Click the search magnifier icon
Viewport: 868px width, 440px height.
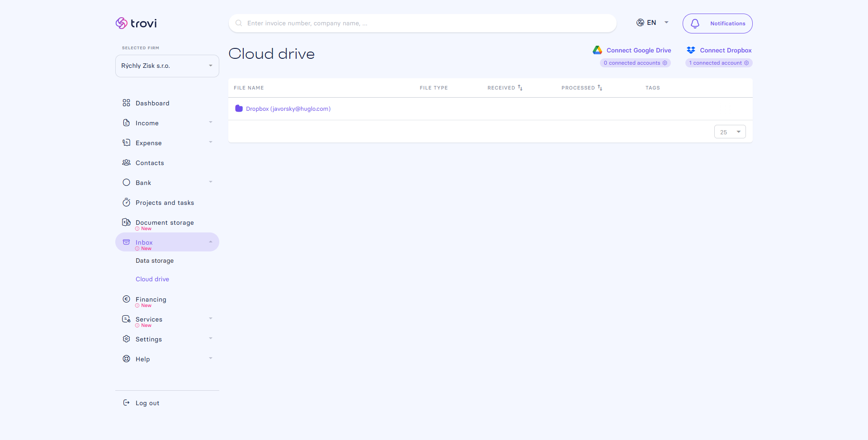click(239, 23)
